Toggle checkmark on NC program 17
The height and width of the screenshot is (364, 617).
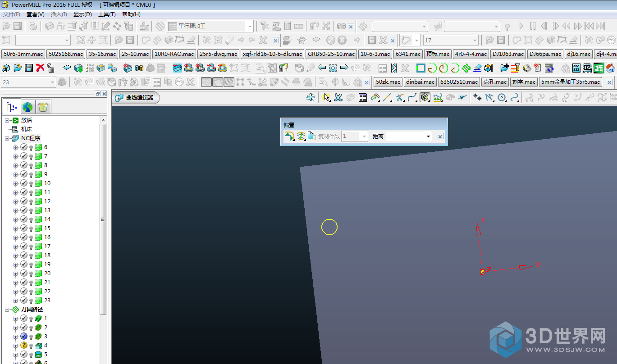[x=24, y=246]
